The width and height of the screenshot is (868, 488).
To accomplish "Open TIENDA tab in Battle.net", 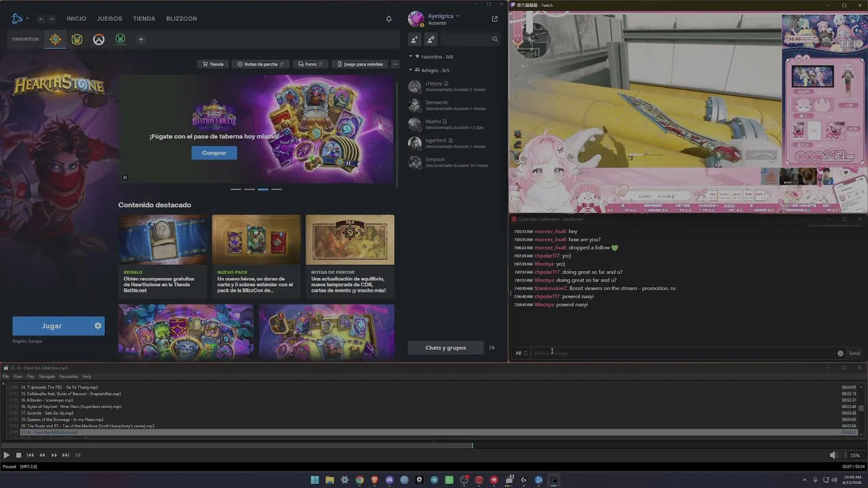I will 144,19.
